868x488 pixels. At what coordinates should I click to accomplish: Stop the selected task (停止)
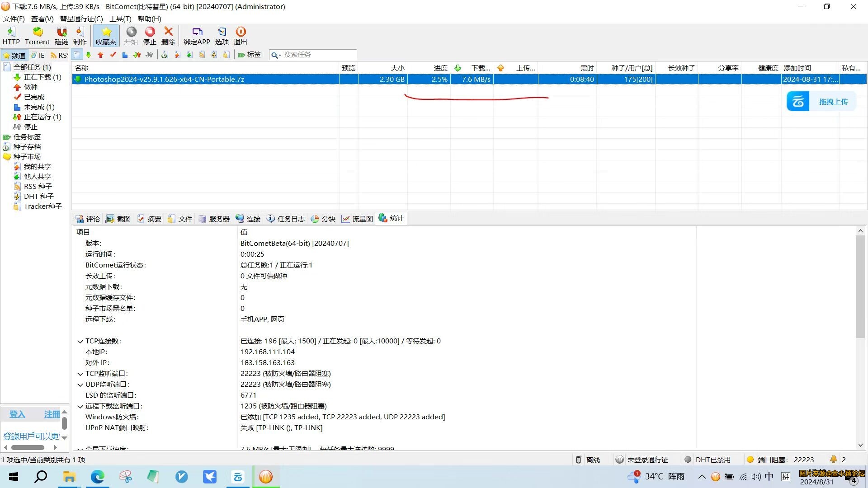(x=150, y=36)
